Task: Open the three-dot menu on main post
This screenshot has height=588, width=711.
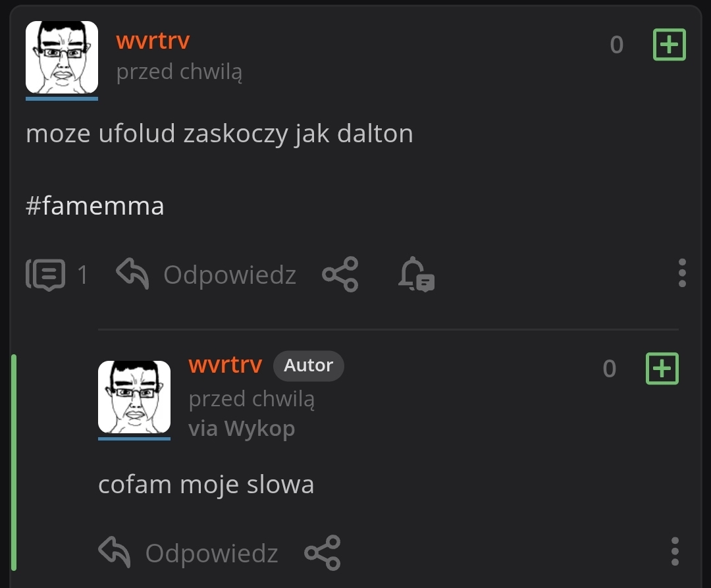Action: (682, 273)
